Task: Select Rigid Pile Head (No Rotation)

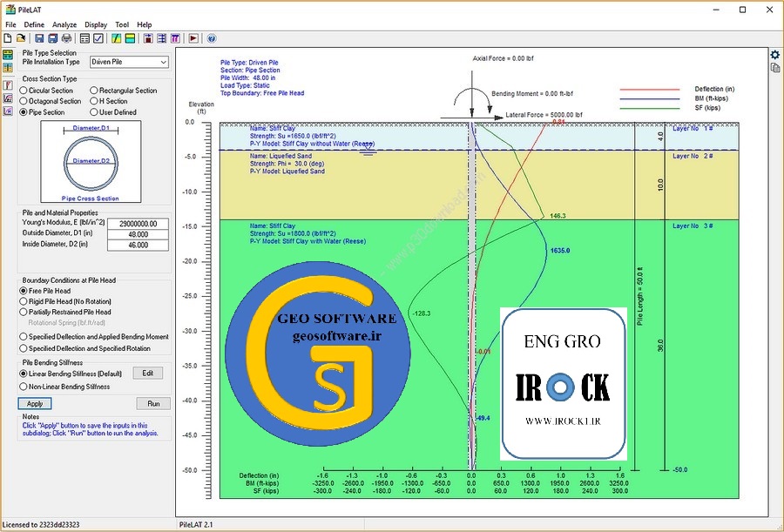Action: point(24,301)
